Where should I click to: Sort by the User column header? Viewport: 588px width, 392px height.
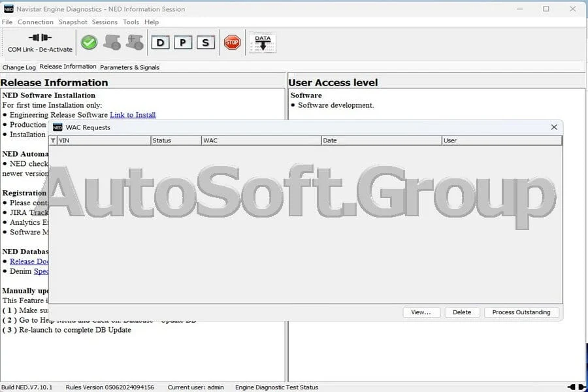(502, 140)
